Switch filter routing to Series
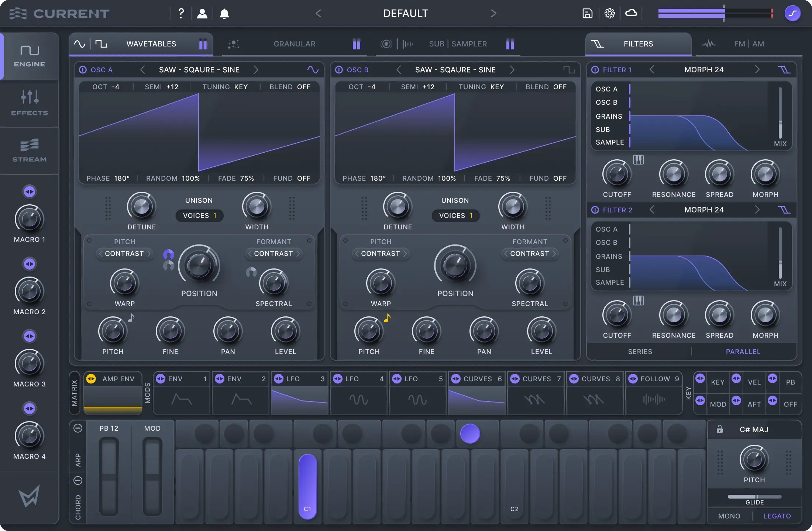812x531 pixels. [x=640, y=351]
